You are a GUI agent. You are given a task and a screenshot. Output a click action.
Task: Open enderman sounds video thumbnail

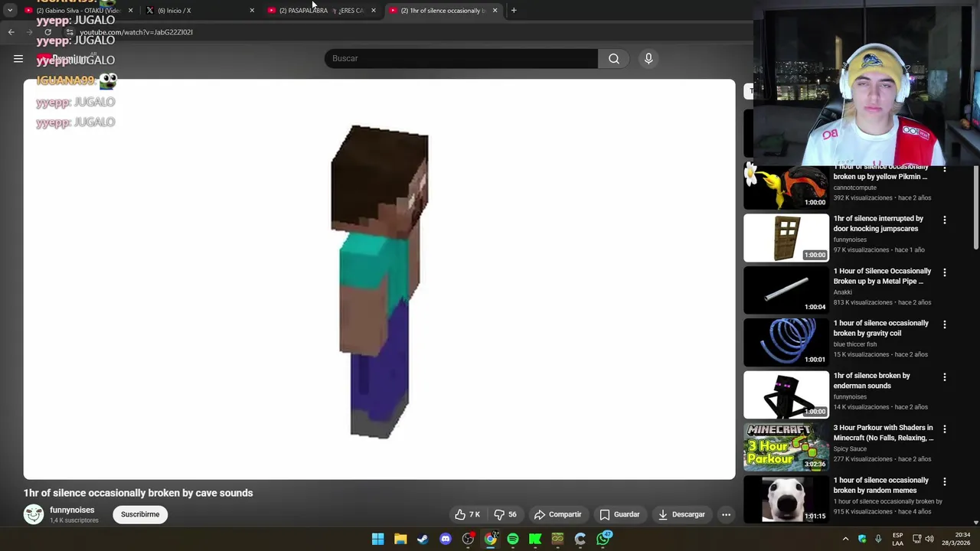tap(786, 395)
